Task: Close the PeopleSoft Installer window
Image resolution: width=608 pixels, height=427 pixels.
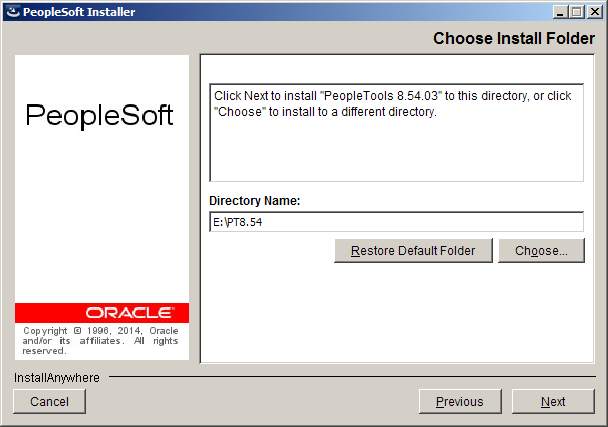Action: (594, 12)
